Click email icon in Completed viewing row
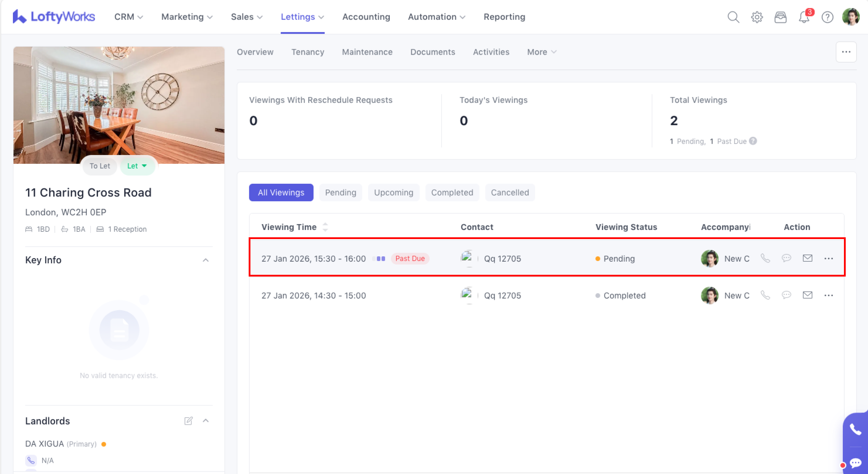The image size is (868, 474). click(807, 295)
